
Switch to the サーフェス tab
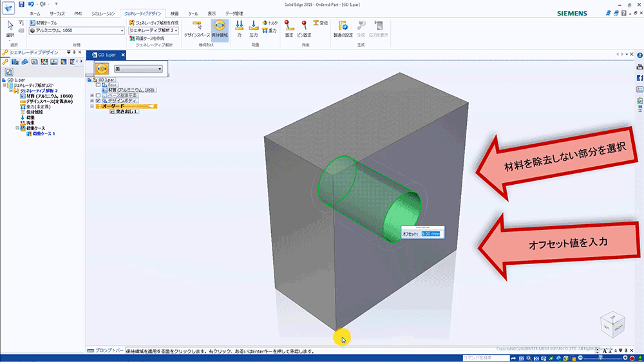pos(57,14)
